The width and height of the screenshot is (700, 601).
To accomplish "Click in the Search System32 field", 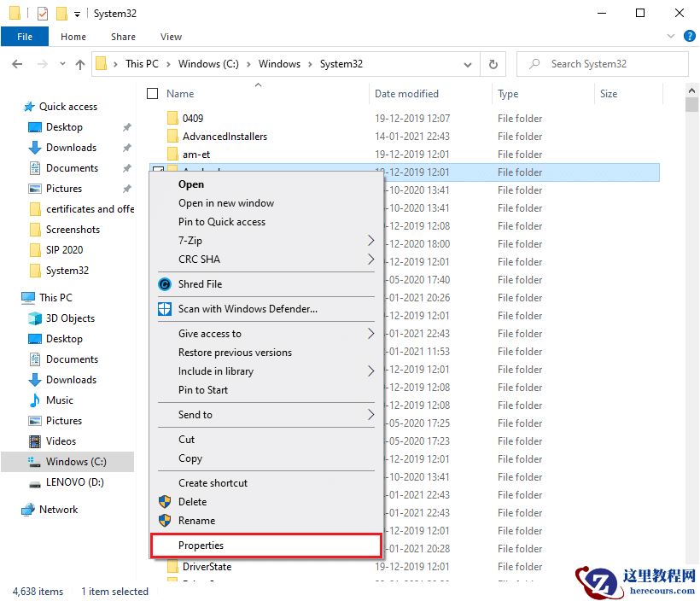I will [x=602, y=64].
